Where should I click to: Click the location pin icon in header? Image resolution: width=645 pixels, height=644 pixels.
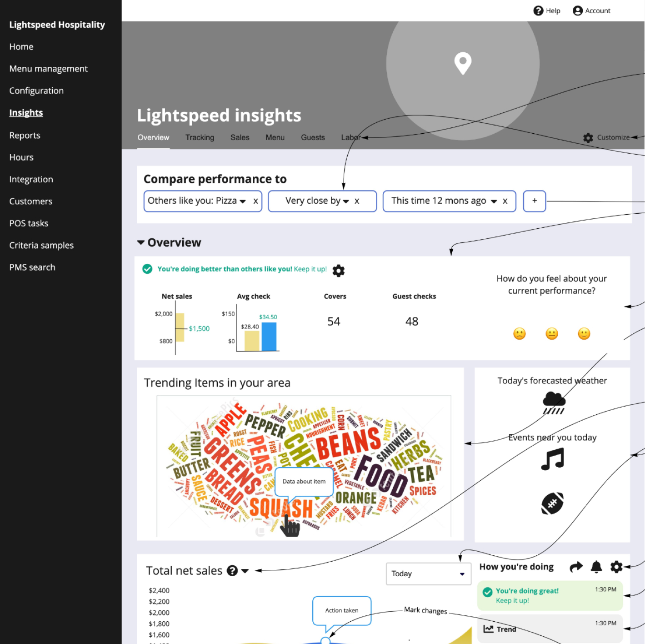tap(463, 63)
